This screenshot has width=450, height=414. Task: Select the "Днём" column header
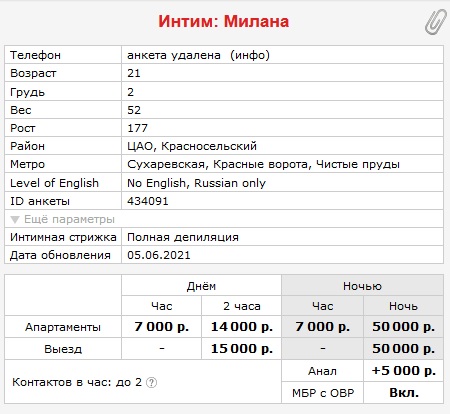(x=201, y=286)
